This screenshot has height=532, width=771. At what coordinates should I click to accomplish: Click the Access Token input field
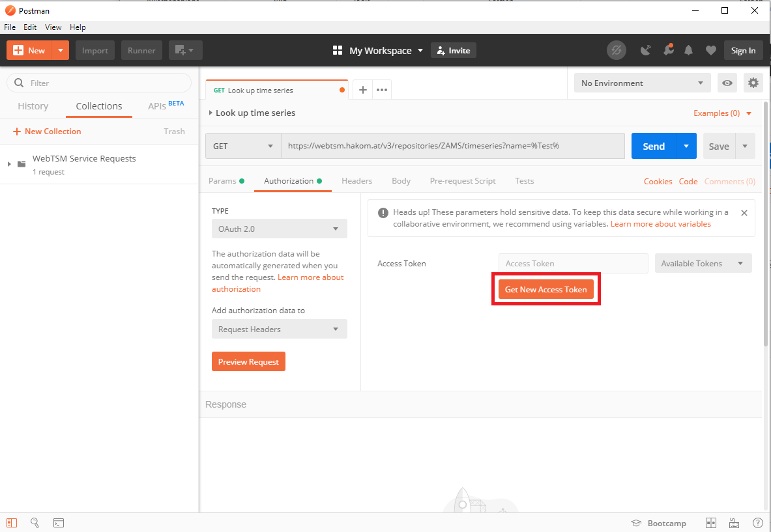[x=573, y=264]
